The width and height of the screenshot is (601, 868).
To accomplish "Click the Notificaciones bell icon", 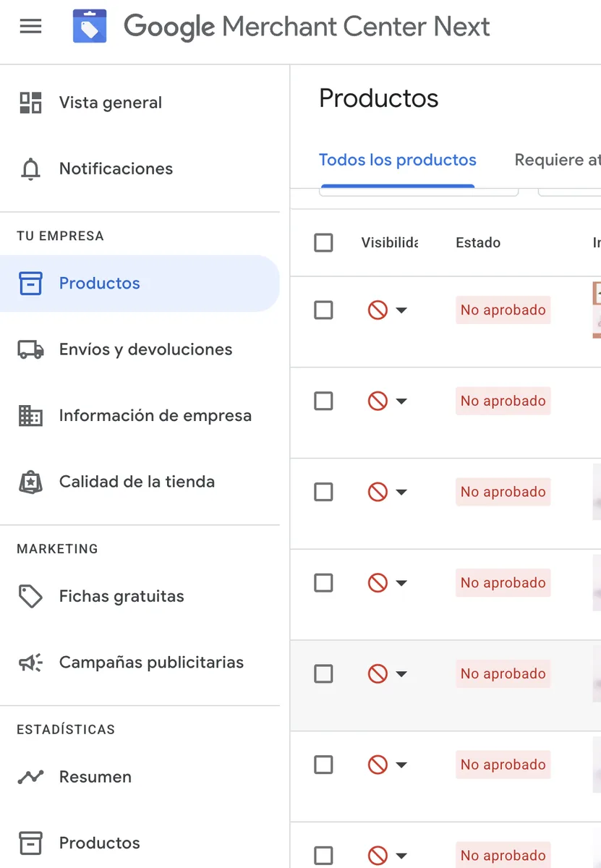I will click(x=30, y=169).
